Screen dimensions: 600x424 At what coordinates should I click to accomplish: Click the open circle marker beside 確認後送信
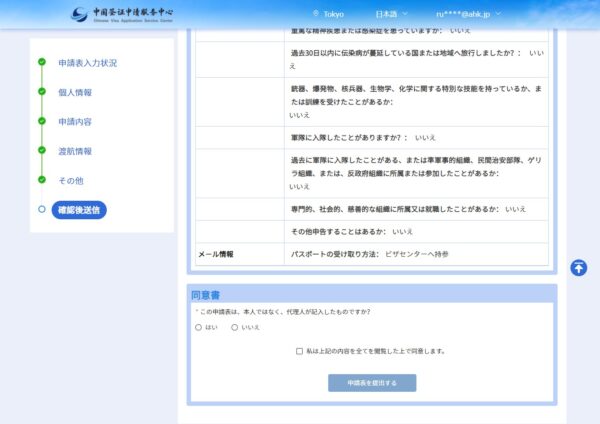(42, 210)
